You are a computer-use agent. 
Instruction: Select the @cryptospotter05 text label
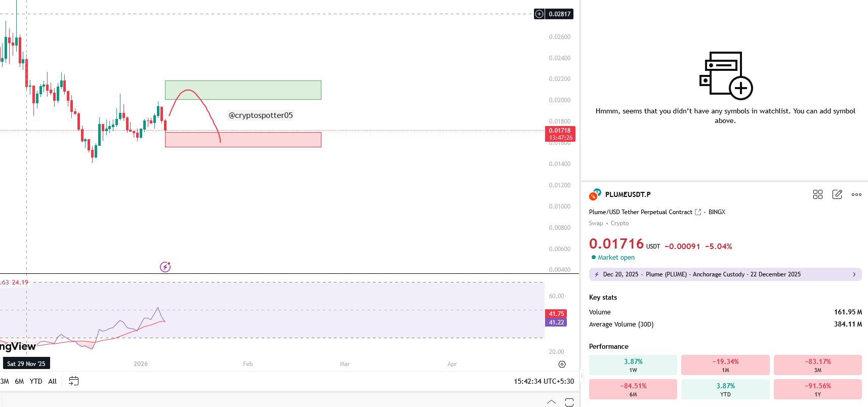tap(261, 115)
